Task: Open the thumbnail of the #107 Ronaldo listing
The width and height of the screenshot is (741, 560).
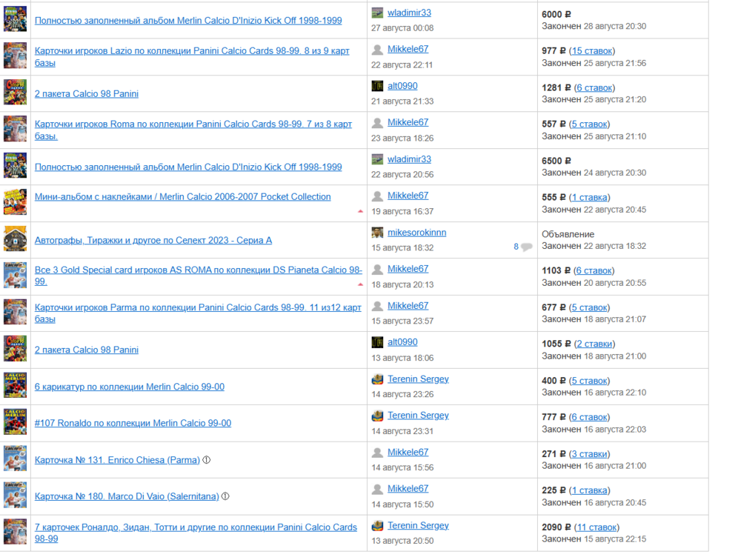Action: (15, 422)
